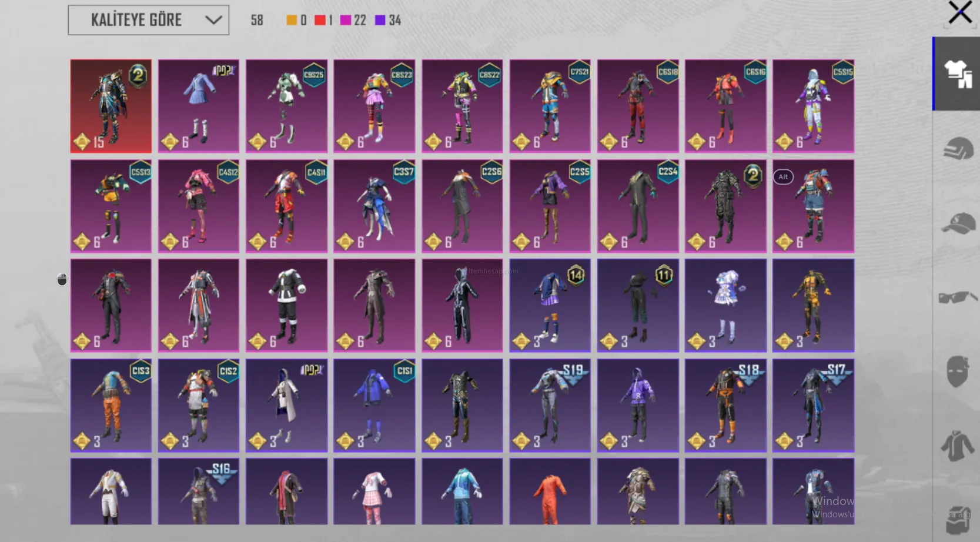
Task: Click the purple quality swatch showing 34
Action: click(x=380, y=21)
